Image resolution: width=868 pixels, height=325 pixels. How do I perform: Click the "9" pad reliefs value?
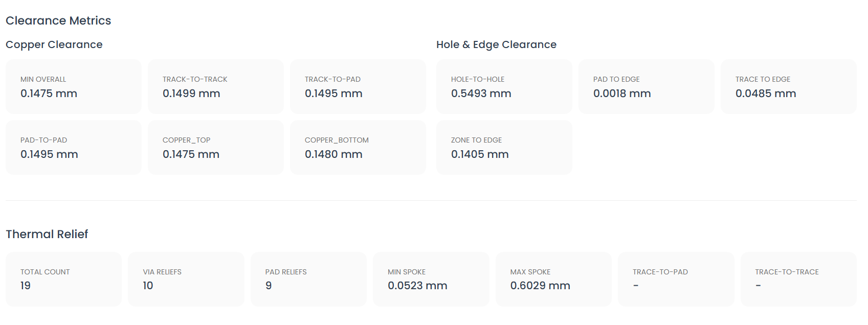pyautogui.click(x=269, y=286)
